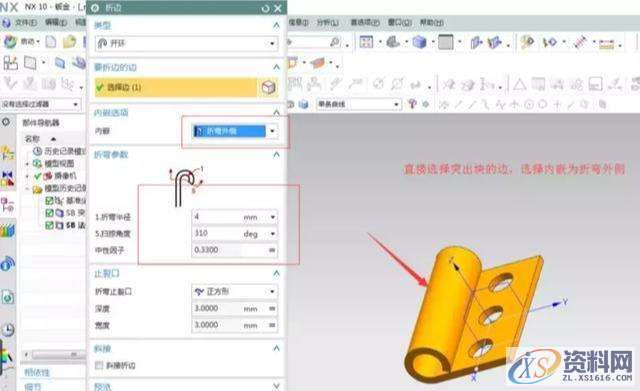
Task: Click the 深度 field showing 3.0000
Action: (216, 309)
